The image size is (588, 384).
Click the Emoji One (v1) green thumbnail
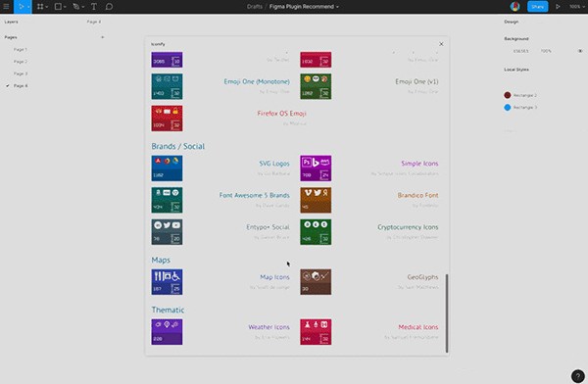316,86
